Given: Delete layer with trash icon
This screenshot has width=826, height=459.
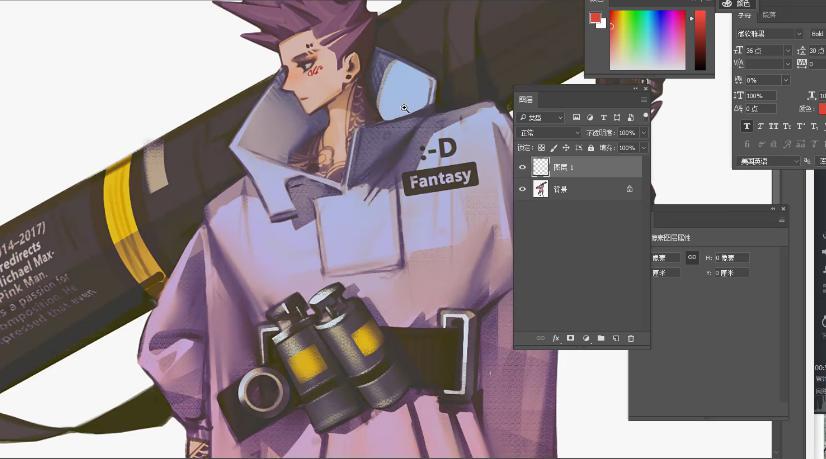Looking at the screenshot, I should tap(631, 338).
